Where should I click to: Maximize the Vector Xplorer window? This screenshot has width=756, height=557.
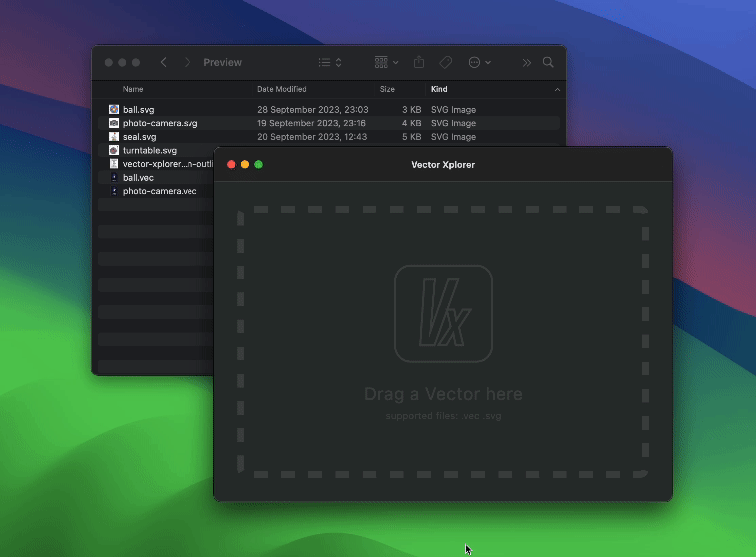259,164
